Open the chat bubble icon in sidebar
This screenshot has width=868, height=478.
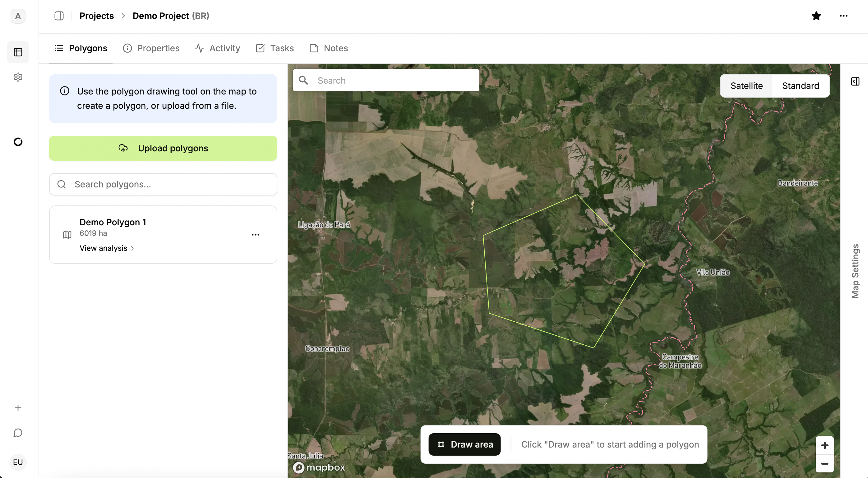pyautogui.click(x=18, y=433)
